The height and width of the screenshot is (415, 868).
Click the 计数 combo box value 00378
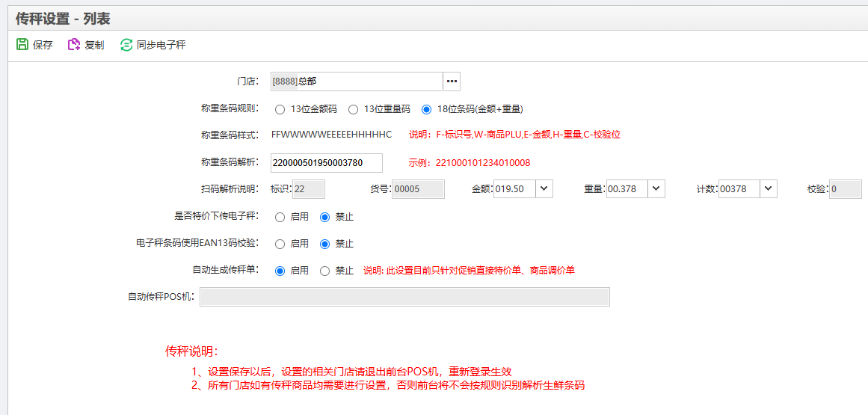pyautogui.click(x=739, y=188)
